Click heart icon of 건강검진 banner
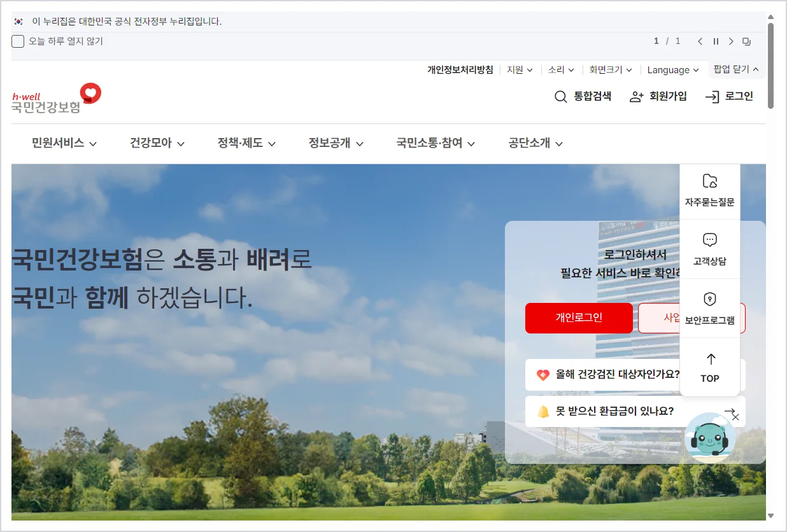This screenshot has height=532, width=787. click(x=542, y=375)
